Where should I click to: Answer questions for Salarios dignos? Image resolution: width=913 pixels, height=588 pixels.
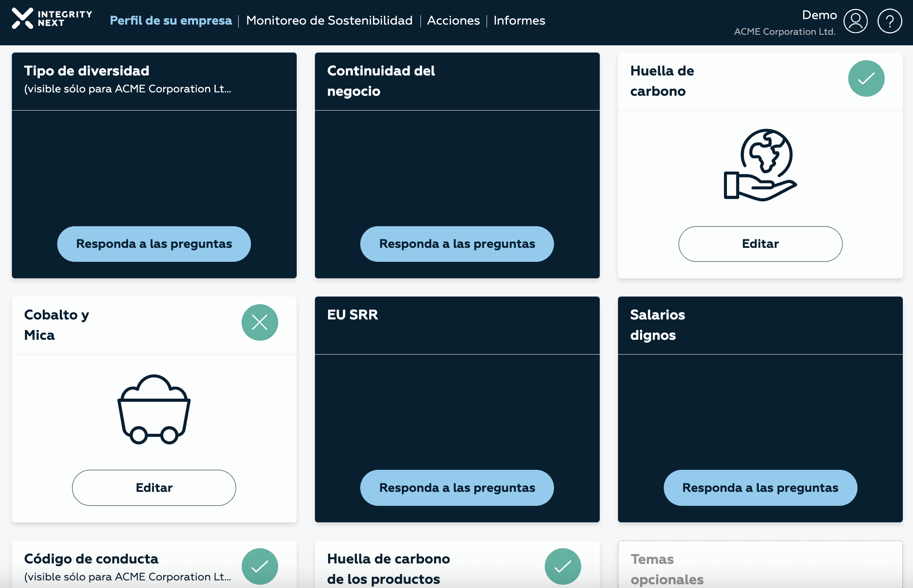tap(760, 488)
